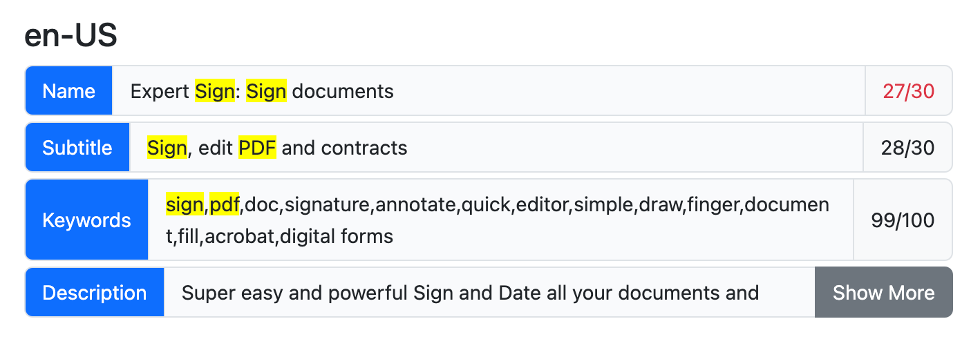Image resolution: width=980 pixels, height=348 pixels.
Task: Click the blue Description label
Action: (x=95, y=293)
